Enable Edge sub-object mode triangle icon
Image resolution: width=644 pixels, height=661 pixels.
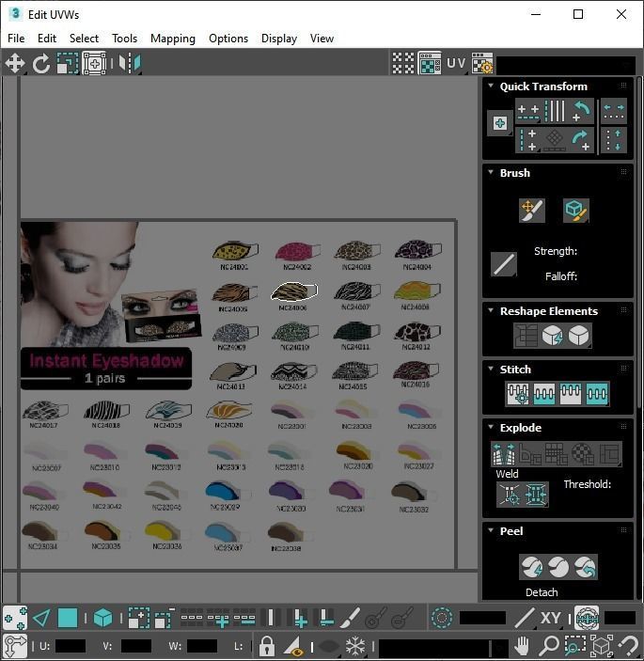[41, 619]
